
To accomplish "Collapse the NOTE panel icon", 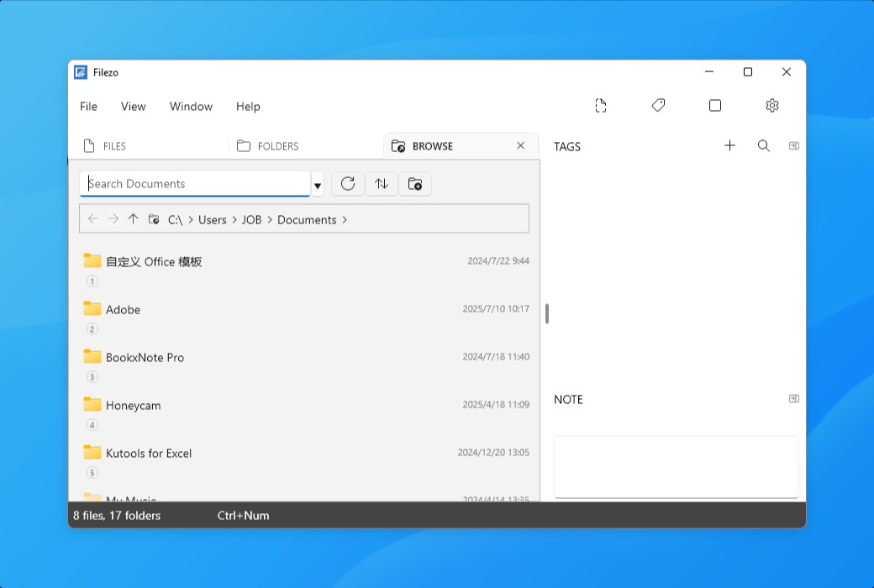I will pyautogui.click(x=793, y=398).
